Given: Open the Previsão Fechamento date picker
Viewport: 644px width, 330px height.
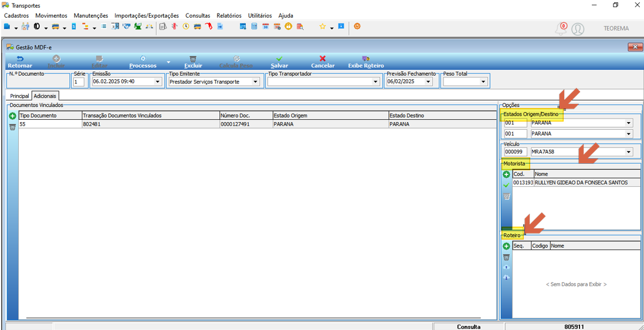Looking at the screenshot, I should [428, 82].
